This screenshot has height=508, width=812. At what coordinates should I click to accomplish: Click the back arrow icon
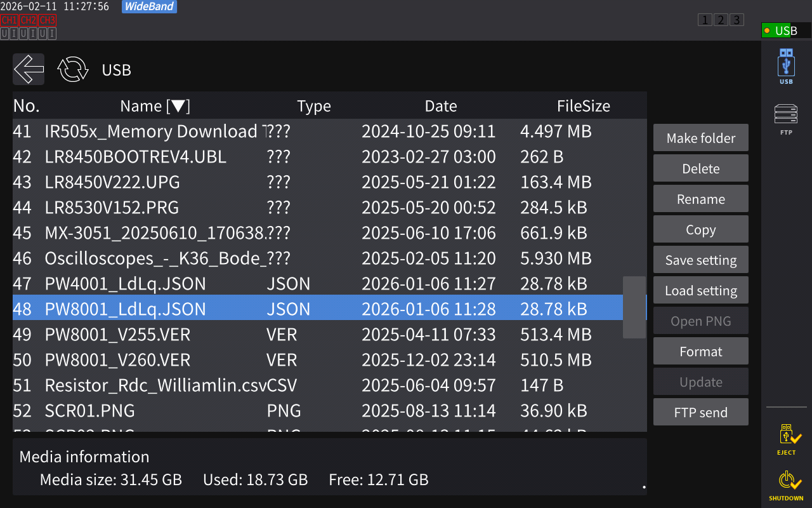(x=29, y=69)
